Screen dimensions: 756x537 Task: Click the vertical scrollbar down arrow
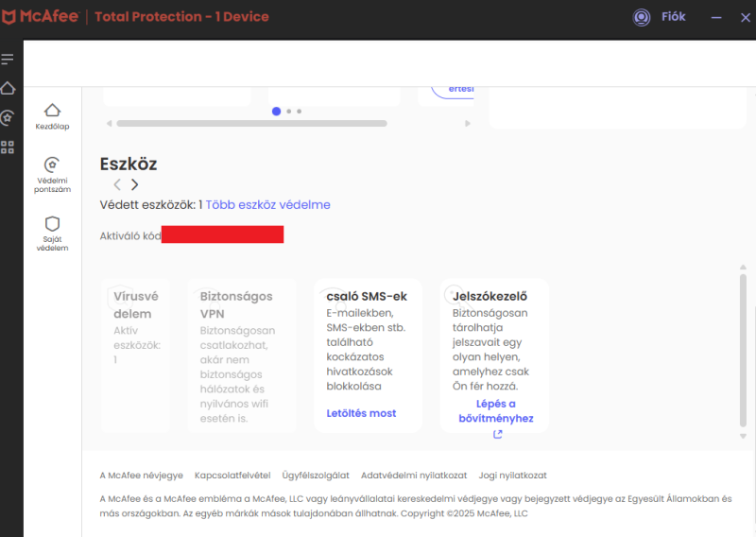click(743, 436)
